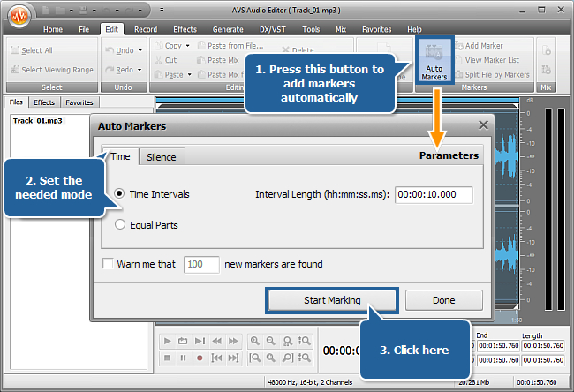The width and height of the screenshot is (574, 392).
Task: Click Save disk icon in quick access toolbar
Action: click(x=83, y=11)
